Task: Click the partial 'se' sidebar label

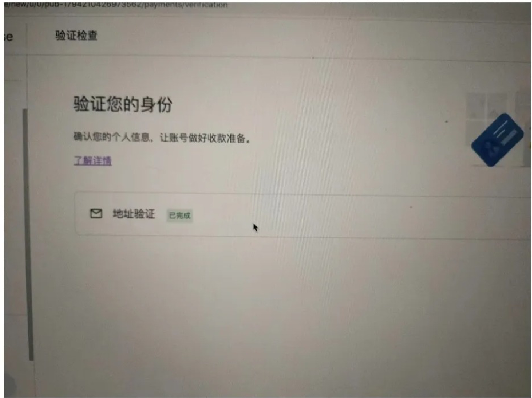Action: coord(8,37)
